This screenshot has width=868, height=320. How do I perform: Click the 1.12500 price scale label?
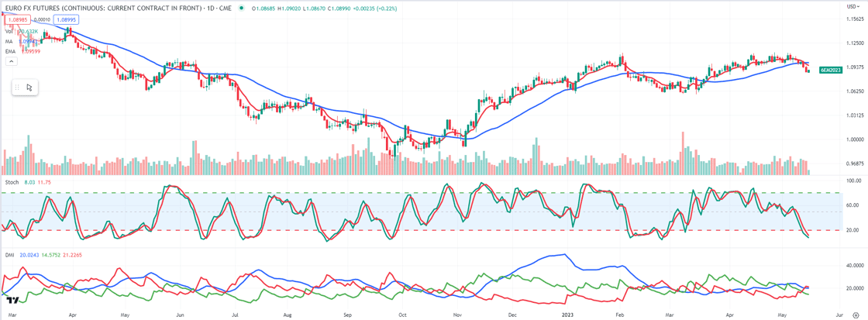(x=855, y=43)
